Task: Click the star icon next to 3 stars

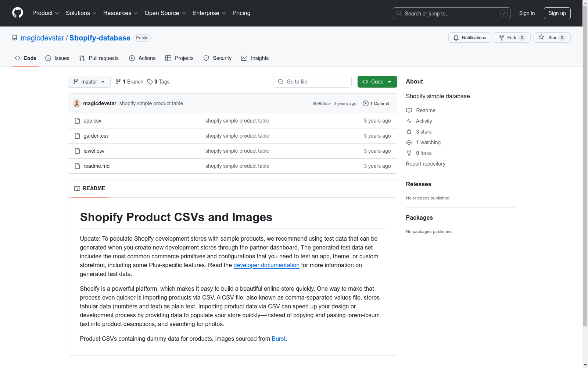Action: (409, 132)
